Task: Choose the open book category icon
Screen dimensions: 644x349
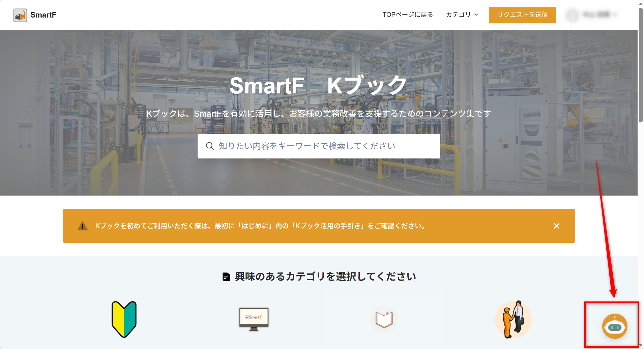Action: coord(384,319)
